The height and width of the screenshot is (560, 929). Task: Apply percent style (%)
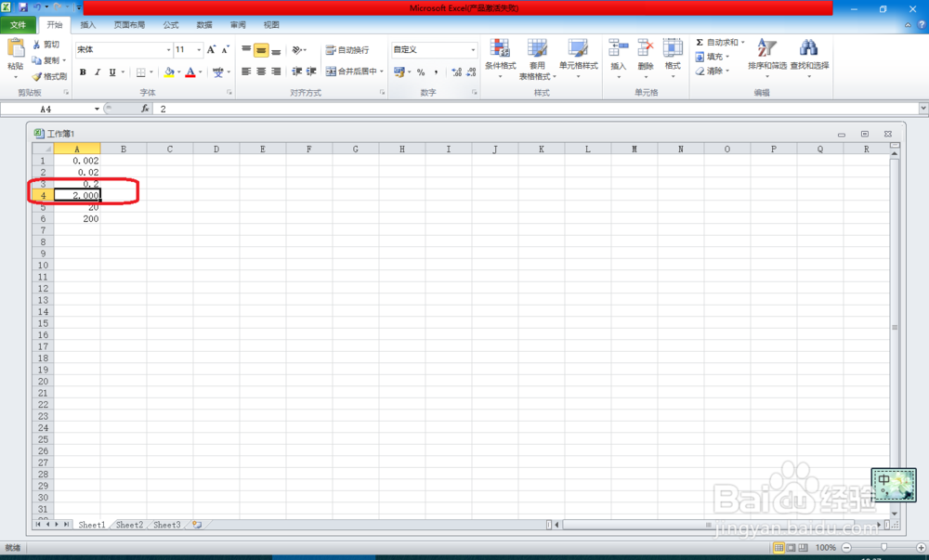click(421, 72)
